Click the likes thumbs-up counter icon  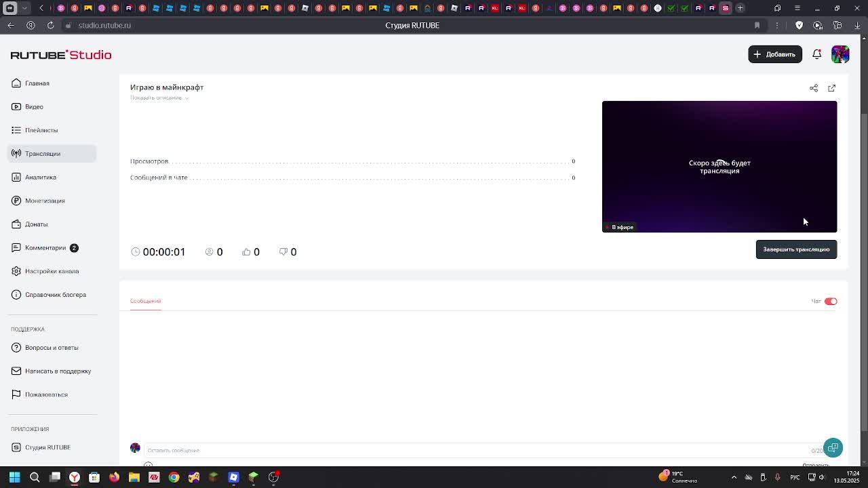[x=246, y=252]
